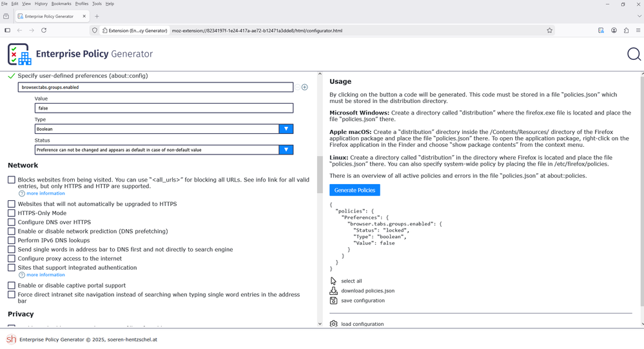Open the Tools menu
Image resolution: width=644 pixels, height=349 pixels.
tap(97, 4)
